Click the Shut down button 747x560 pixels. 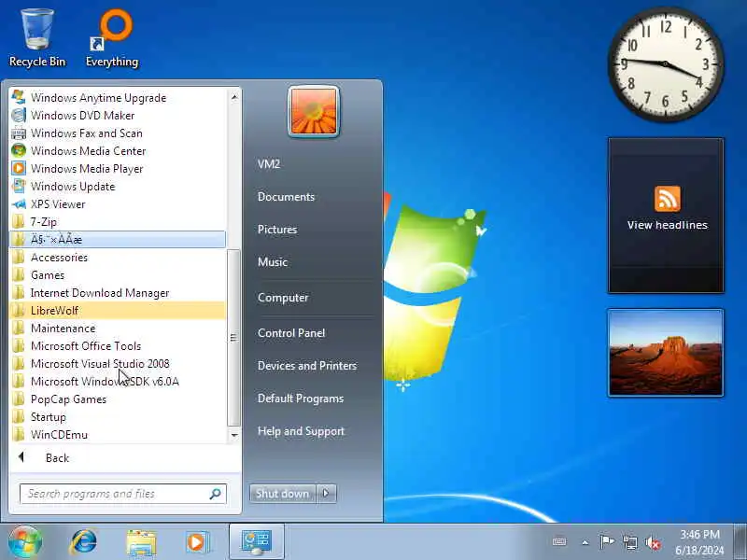tap(283, 494)
